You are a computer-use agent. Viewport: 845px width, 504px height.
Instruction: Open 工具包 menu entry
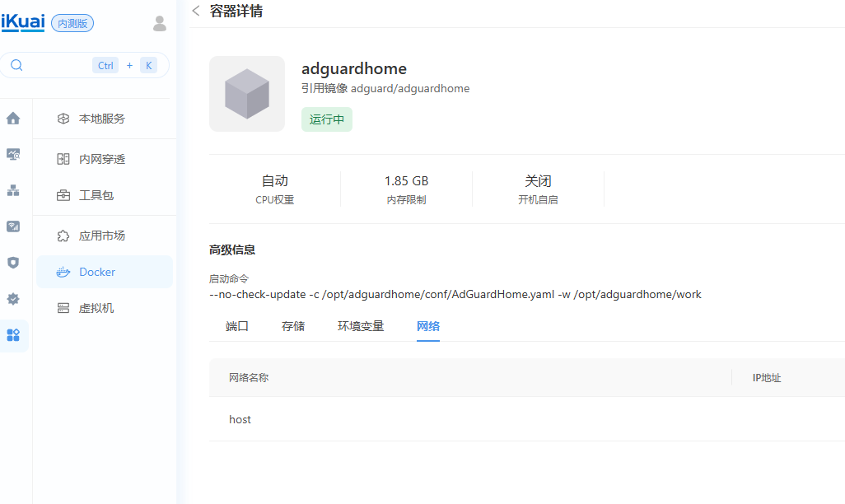[105, 195]
